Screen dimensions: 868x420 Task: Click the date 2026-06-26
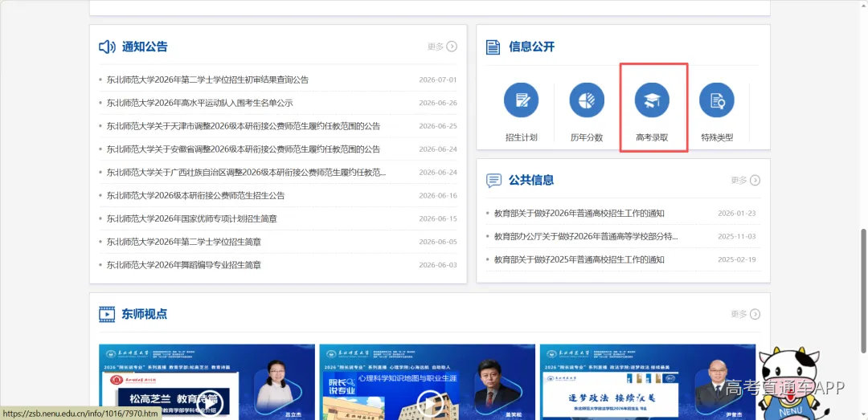(438, 103)
